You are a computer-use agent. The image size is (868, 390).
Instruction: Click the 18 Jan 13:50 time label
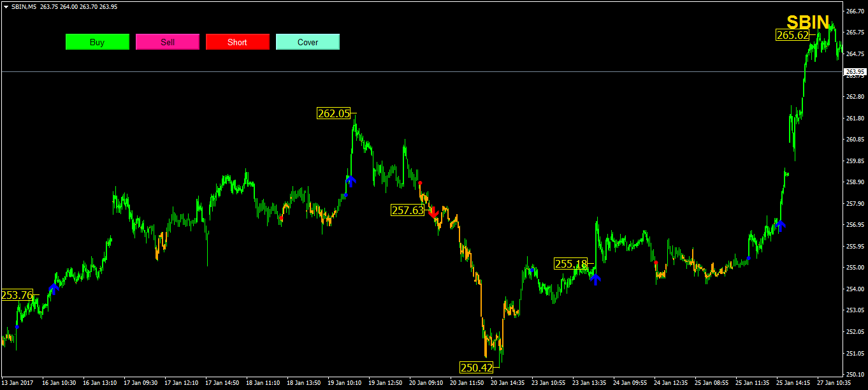[304, 383]
